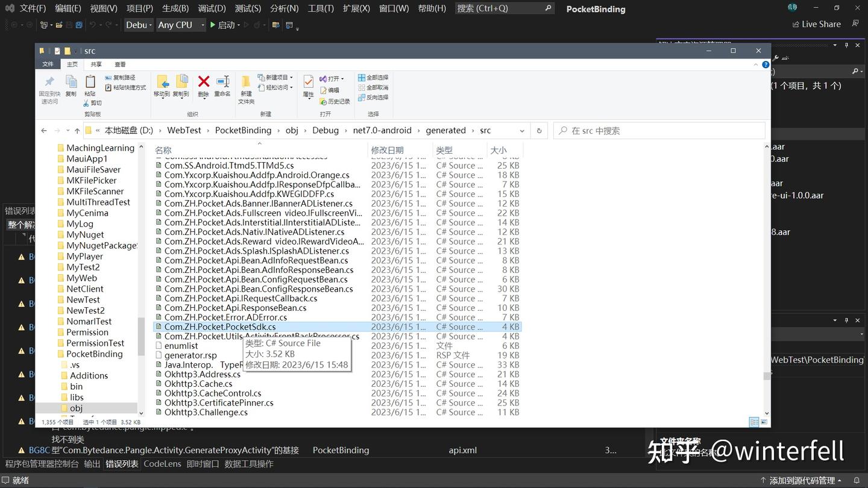The width and height of the screenshot is (868, 488).
Task: Click Select none (全部取消)
Action: [x=373, y=87]
